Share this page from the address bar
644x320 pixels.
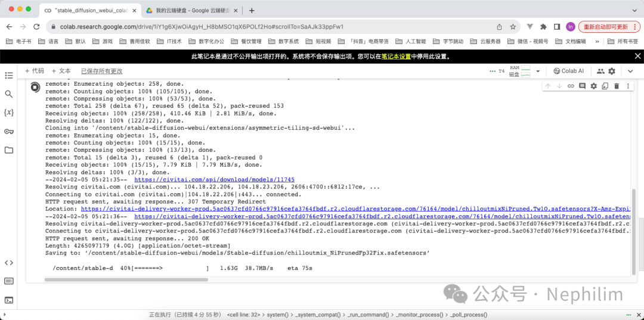point(500,27)
